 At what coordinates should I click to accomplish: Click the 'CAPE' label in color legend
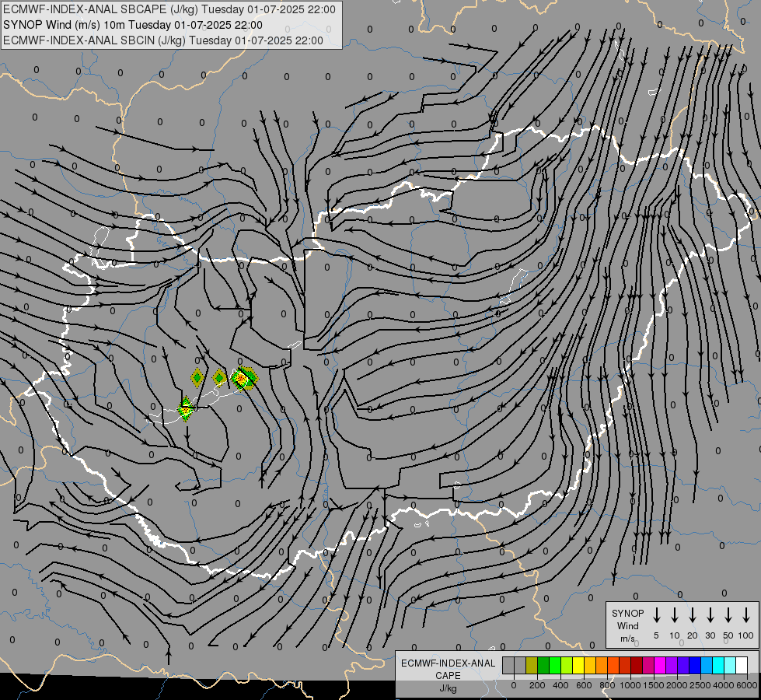click(x=448, y=676)
